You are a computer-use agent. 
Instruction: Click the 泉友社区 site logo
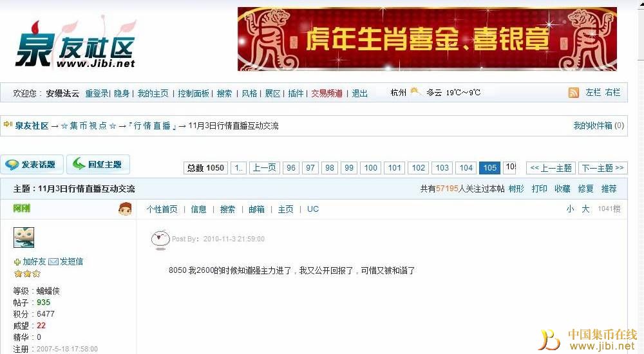(x=77, y=44)
